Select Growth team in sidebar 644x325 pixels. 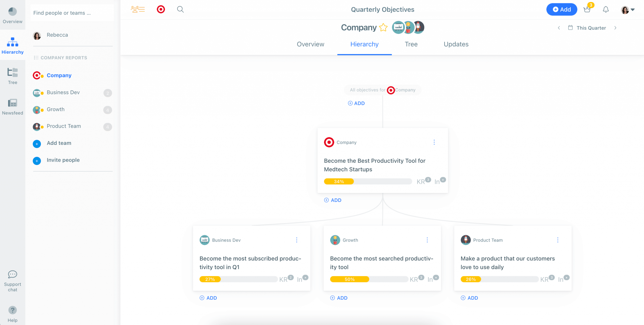tap(56, 109)
